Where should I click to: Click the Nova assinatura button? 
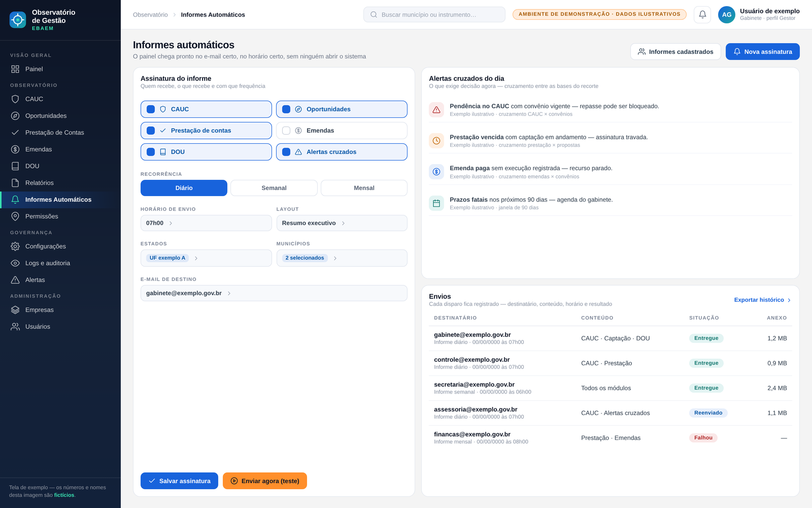point(763,52)
